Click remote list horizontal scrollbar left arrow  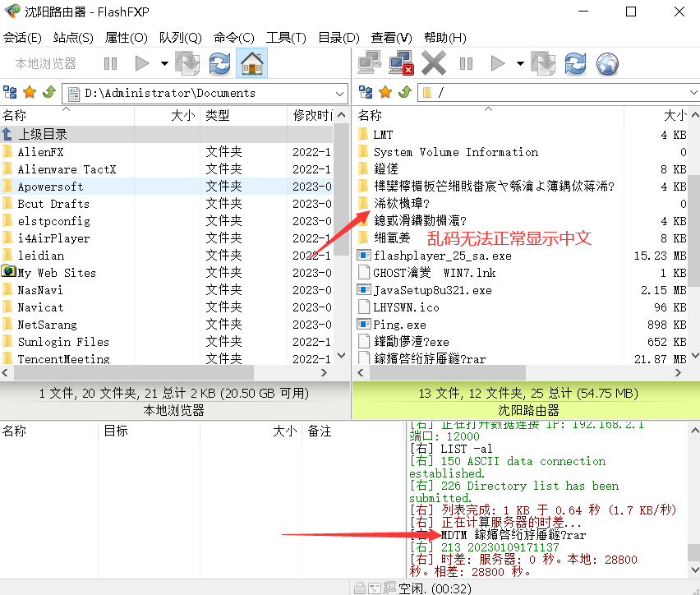click(x=361, y=372)
